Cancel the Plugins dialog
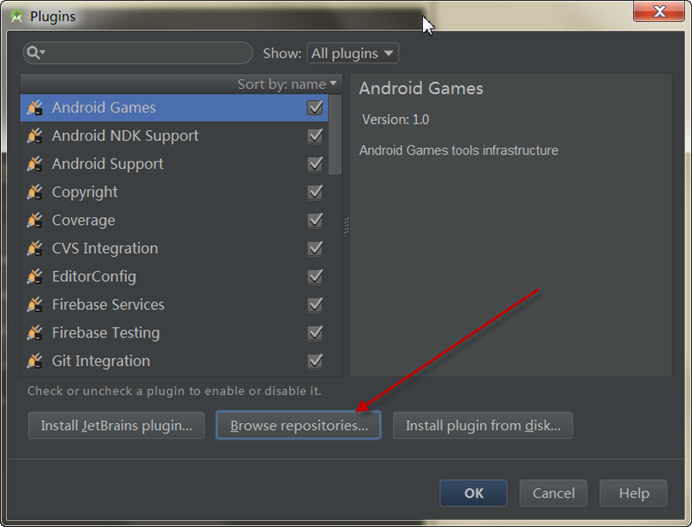692x527 pixels. tap(553, 493)
